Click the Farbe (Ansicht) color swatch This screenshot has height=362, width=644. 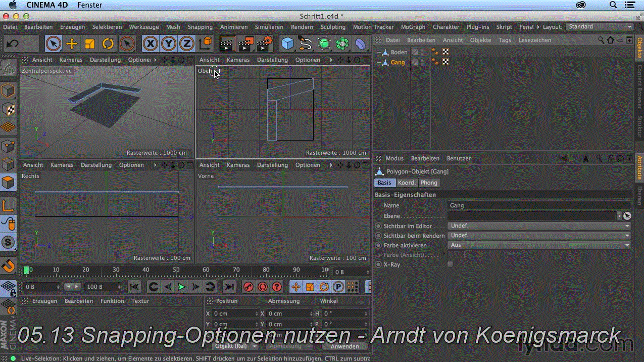pos(456,255)
